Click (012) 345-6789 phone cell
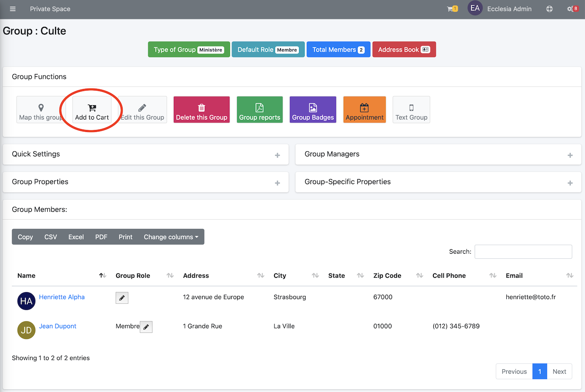 pos(456,326)
